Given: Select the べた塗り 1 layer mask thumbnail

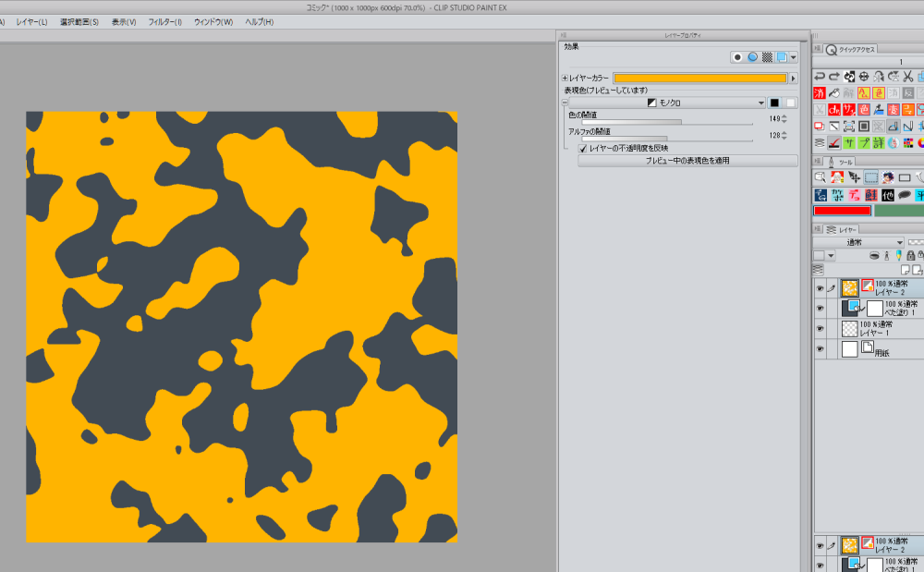Looking at the screenshot, I should [874, 308].
